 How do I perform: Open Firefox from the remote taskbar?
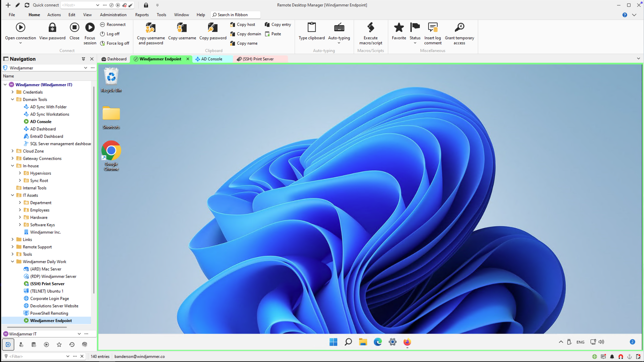(407, 342)
